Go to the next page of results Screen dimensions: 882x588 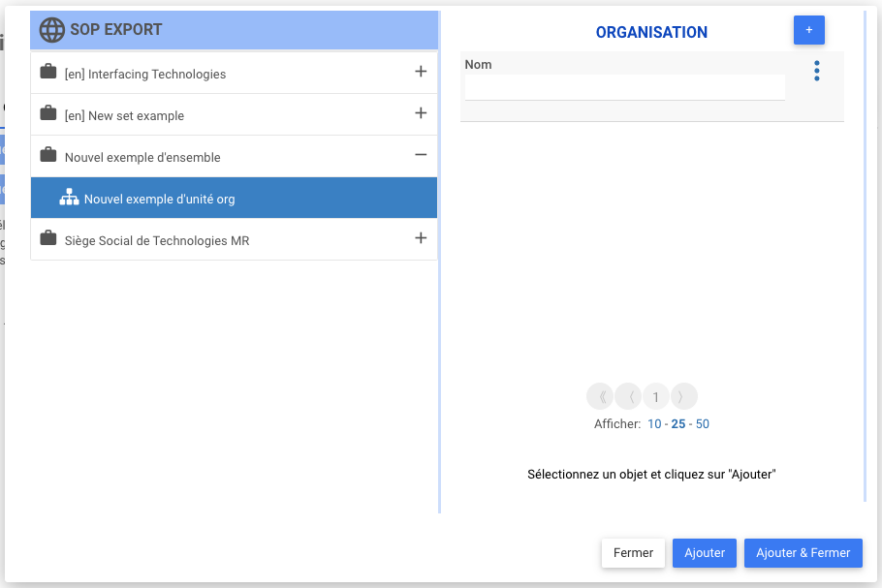[x=684, y=396]
